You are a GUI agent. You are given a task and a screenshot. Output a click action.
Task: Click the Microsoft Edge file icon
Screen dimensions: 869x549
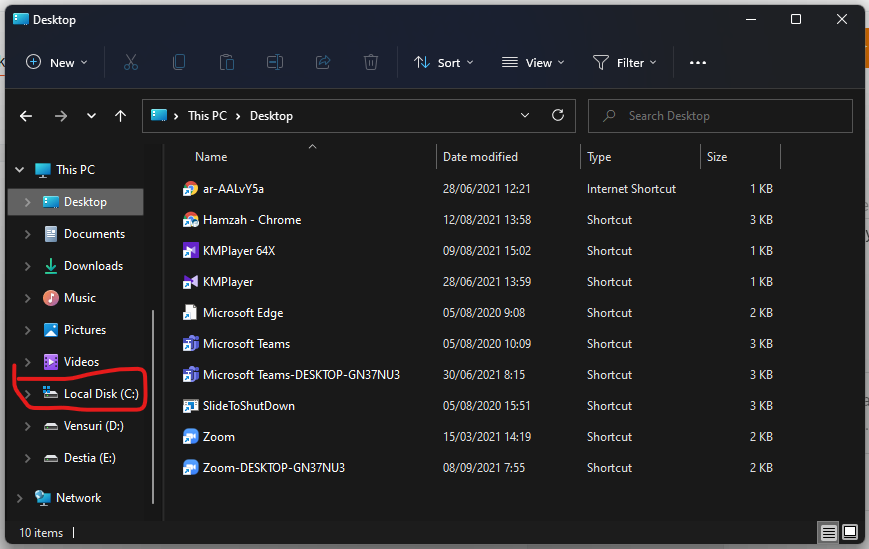(x=190, y=313)
